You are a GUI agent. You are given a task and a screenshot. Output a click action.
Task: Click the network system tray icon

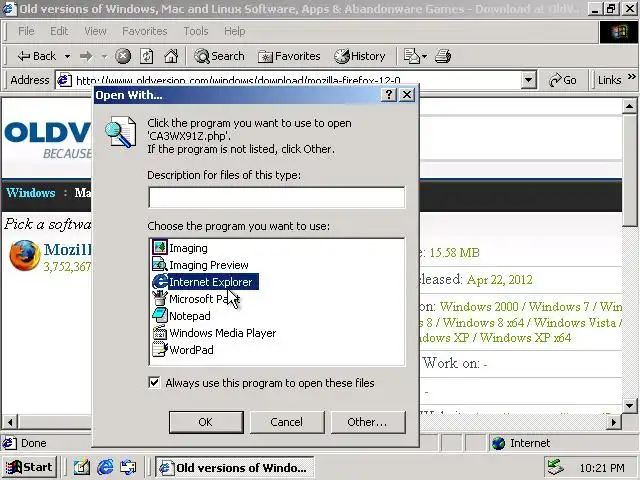point(556,467)
